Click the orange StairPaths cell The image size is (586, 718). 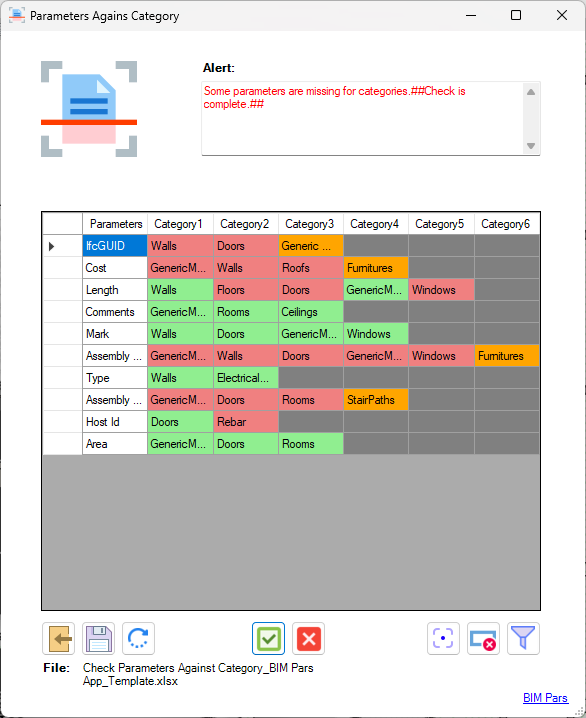click(376, 400)
